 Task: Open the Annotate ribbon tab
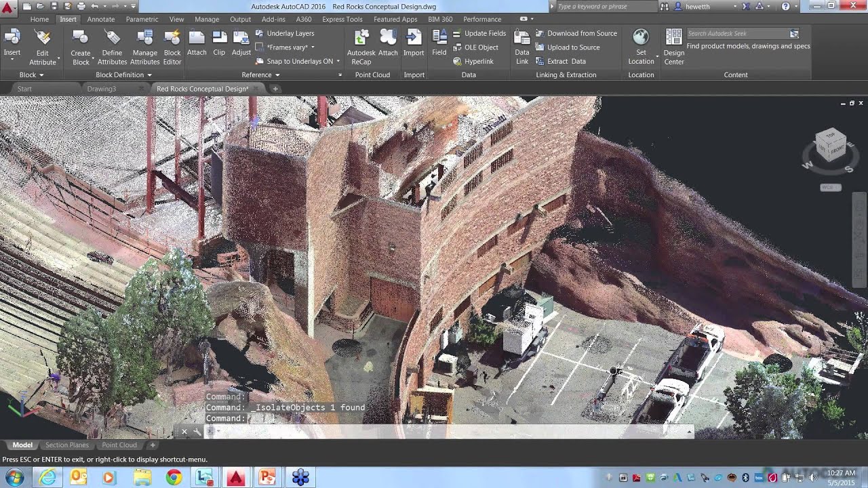click(101, 19)
